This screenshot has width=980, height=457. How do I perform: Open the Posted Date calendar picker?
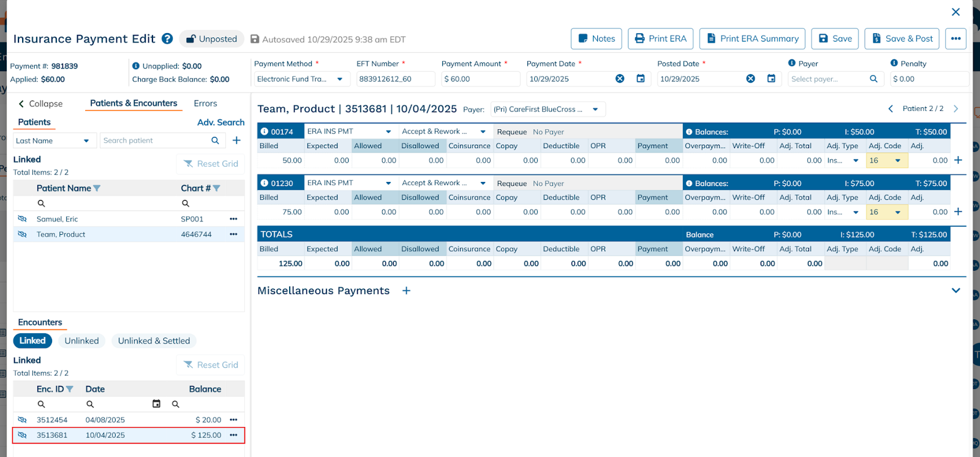[771, 78]
